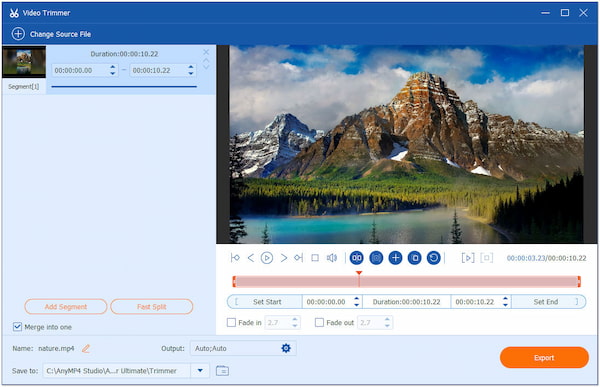Export the trimmed video

[x=544, y=358]
